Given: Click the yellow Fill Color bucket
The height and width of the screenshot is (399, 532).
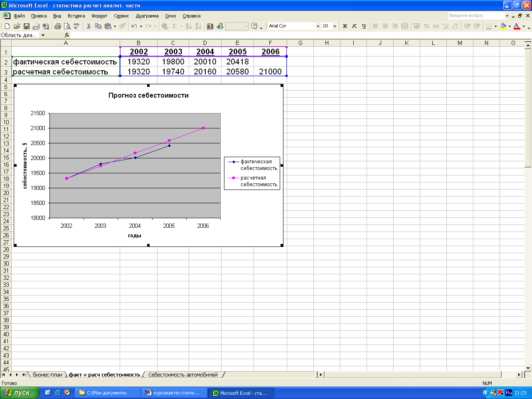Looking at the screenshot, I should [503, 26].
